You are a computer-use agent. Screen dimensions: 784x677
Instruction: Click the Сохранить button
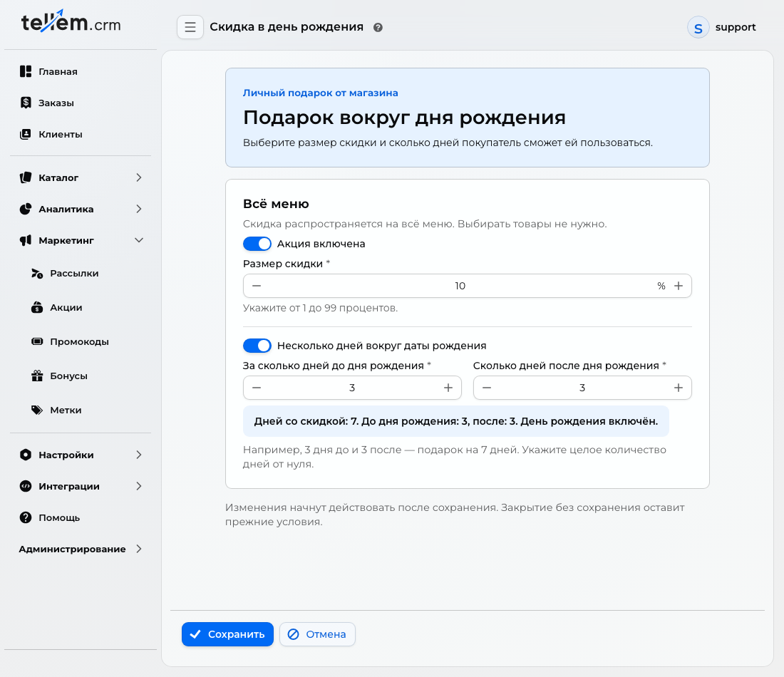pos(227,634)
